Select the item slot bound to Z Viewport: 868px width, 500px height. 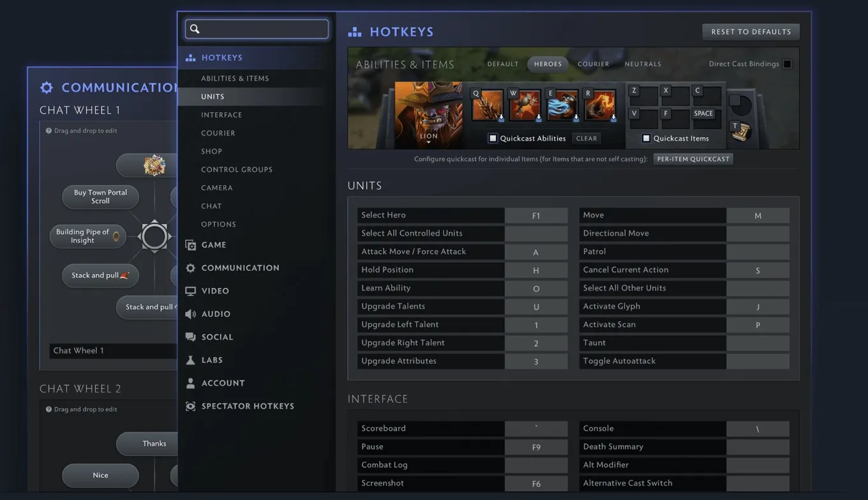tap(643, 96)
